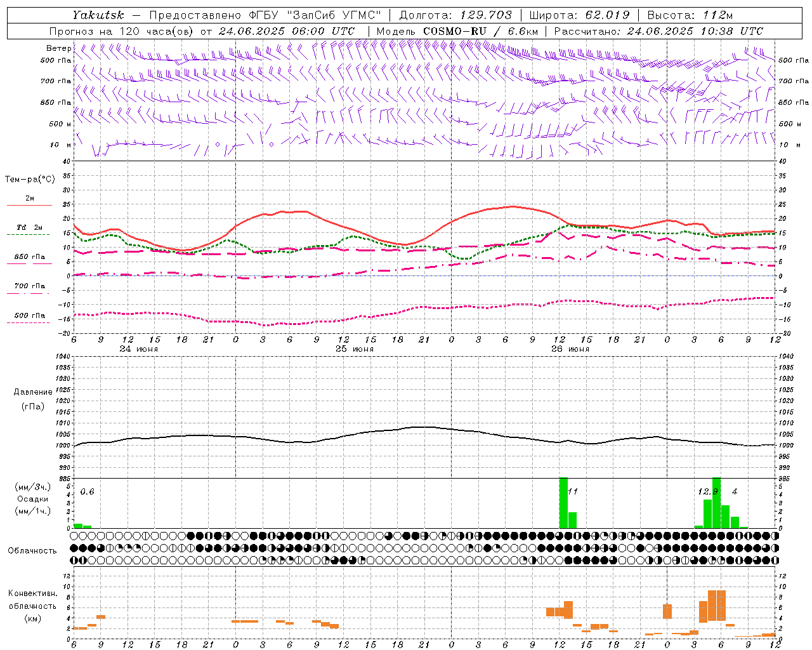Click the 'Осадки' precipitation label
This screenshot has width=812, height=650.
(33, 499)
